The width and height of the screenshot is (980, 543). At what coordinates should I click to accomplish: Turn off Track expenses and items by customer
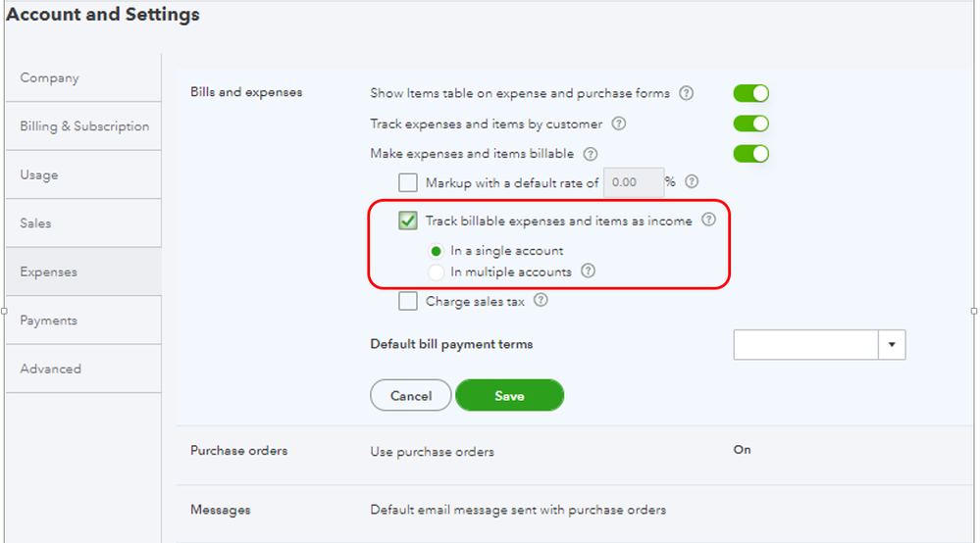pos(750,123)
